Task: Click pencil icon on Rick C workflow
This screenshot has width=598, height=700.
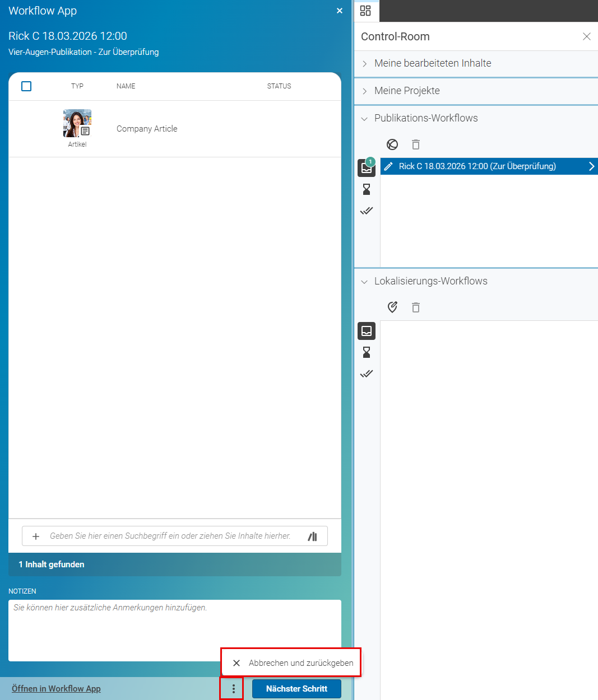Action: pyautogui.click(x=388, y=166)
